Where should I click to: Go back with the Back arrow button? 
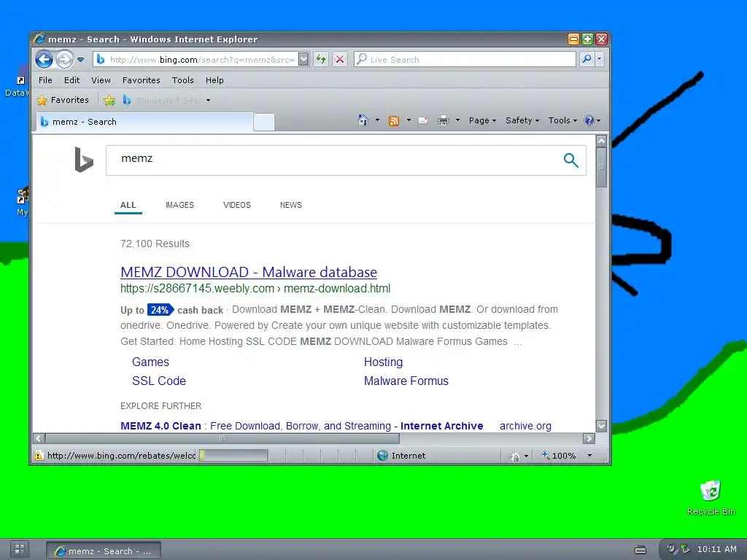coord(44,60)
